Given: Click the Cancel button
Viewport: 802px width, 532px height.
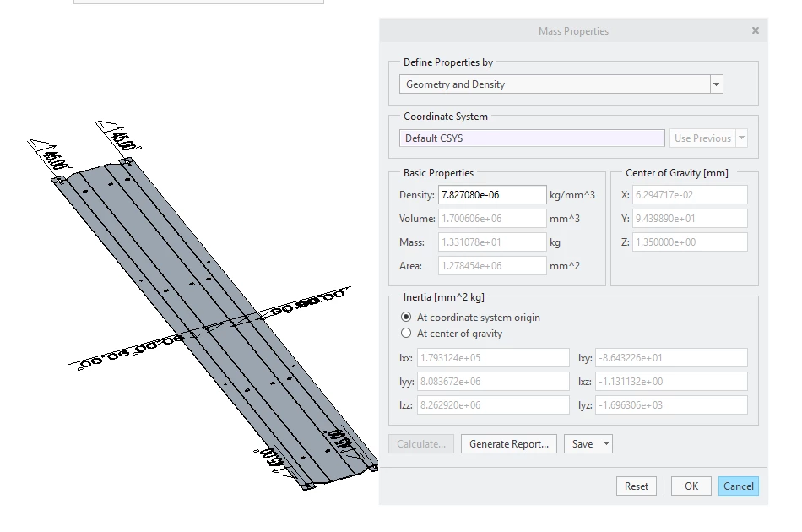Looking at the screenshot, I should coord(739,486).
